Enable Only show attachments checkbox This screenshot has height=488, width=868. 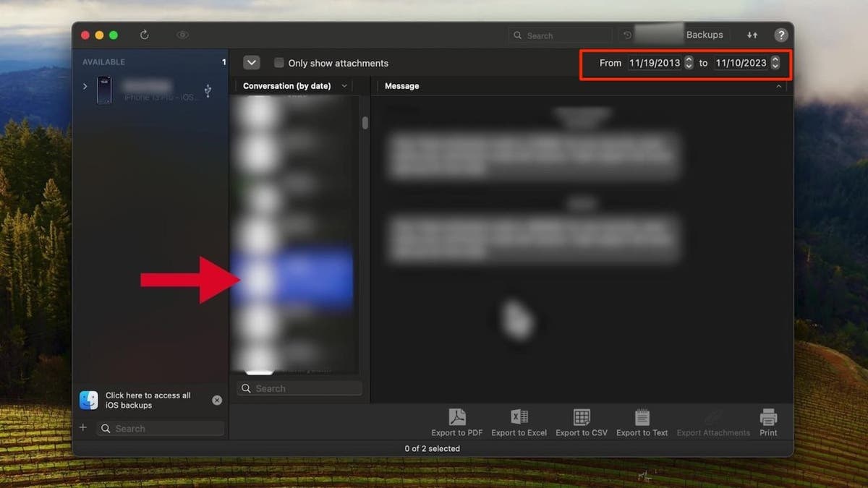[x=278, y=63]
